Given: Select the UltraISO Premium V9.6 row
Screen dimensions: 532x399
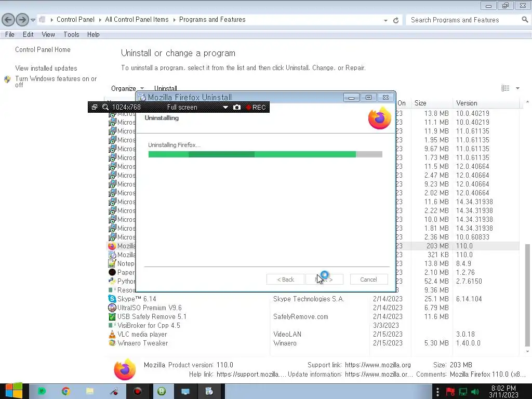Looking at the screenshot, I should pos(313,308).
